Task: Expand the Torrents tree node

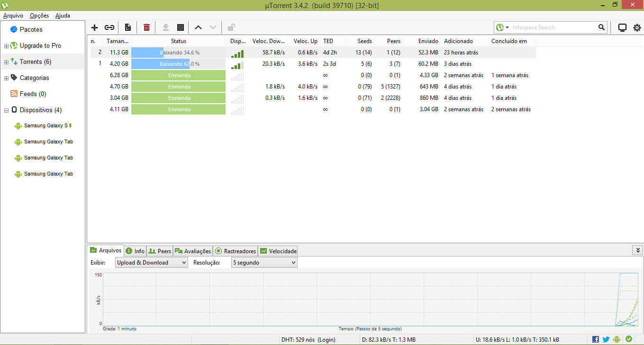Action: tap(6, 62)
